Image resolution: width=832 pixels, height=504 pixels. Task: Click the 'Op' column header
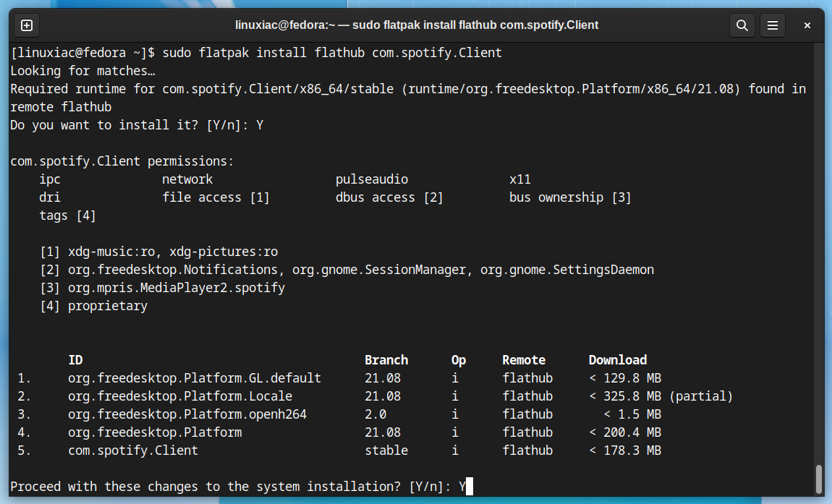click(x=459, y=360)
